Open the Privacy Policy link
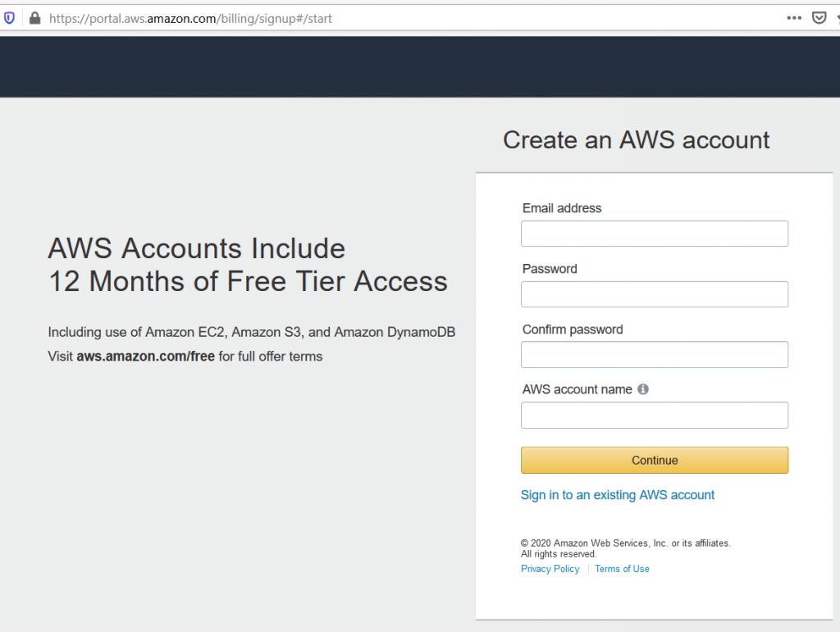This screenshot has height=632, width=840. [x=550, y=569]
